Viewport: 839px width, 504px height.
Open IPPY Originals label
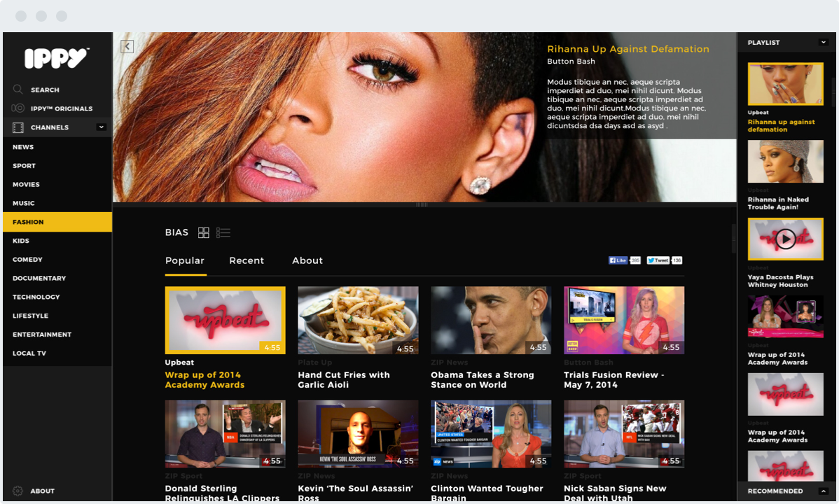[x=62, y=108]
